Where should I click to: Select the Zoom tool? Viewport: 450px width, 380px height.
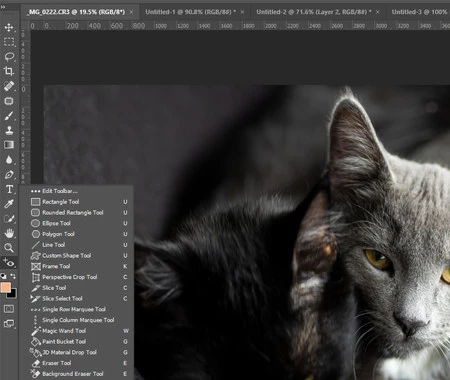[x=9, y=247]
